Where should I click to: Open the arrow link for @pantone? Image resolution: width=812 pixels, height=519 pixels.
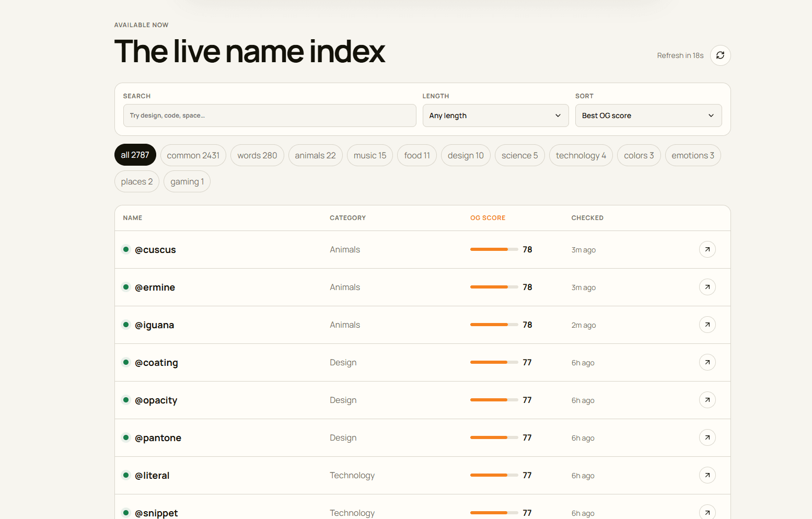[x=707, y=437]
